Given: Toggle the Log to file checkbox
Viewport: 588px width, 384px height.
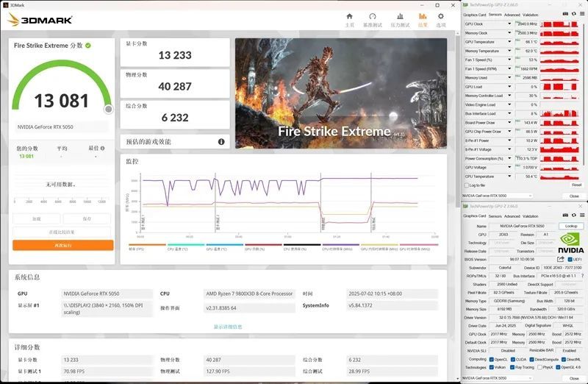Looking at the screenshot, I should coord(467,185).
